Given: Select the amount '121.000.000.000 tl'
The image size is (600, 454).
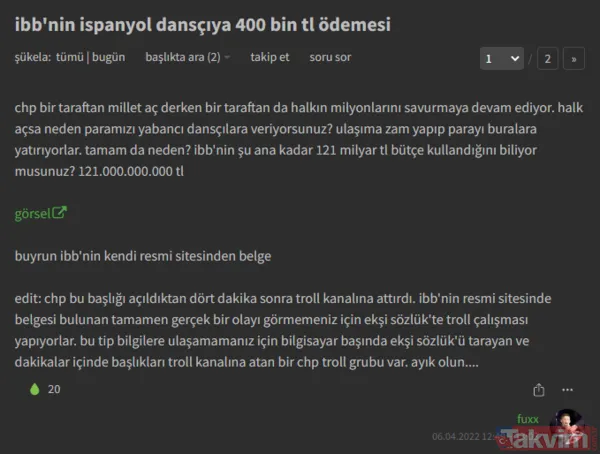Looking at the screenshot, I should pyautogui.click(x=131, y=171).
